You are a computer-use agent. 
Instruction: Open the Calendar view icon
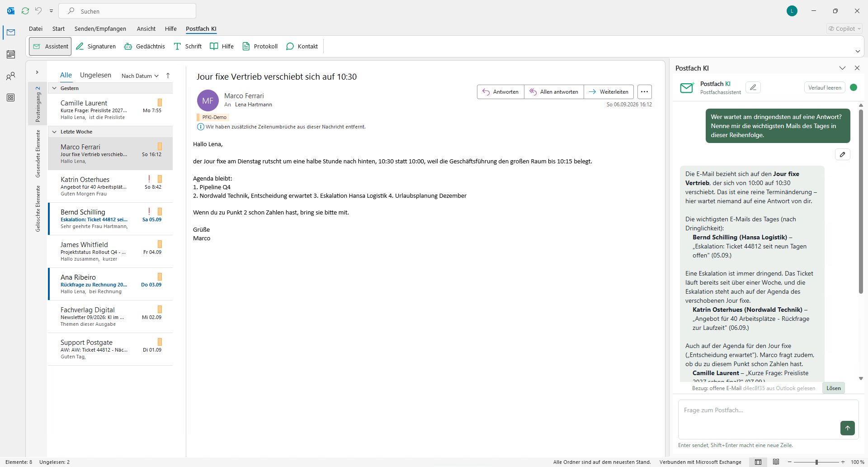11,54
